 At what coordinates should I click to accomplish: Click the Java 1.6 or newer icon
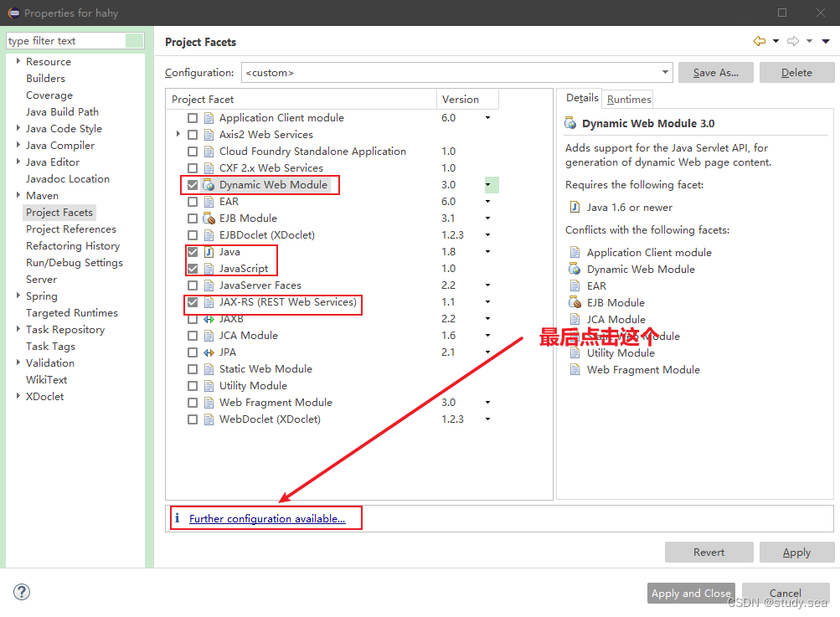point(575,208)
